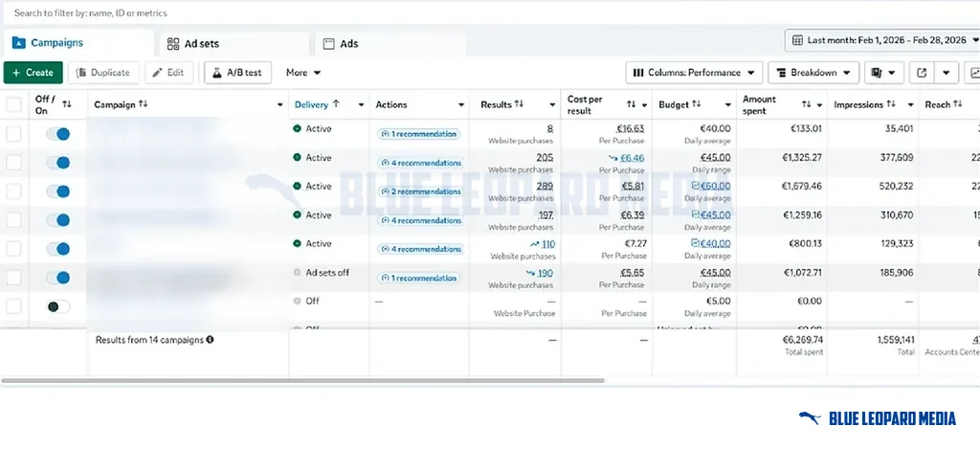Tick the select-all checkbox in the table header
The height and width of the screenshot is (449, 980).
tap(13, 105)
